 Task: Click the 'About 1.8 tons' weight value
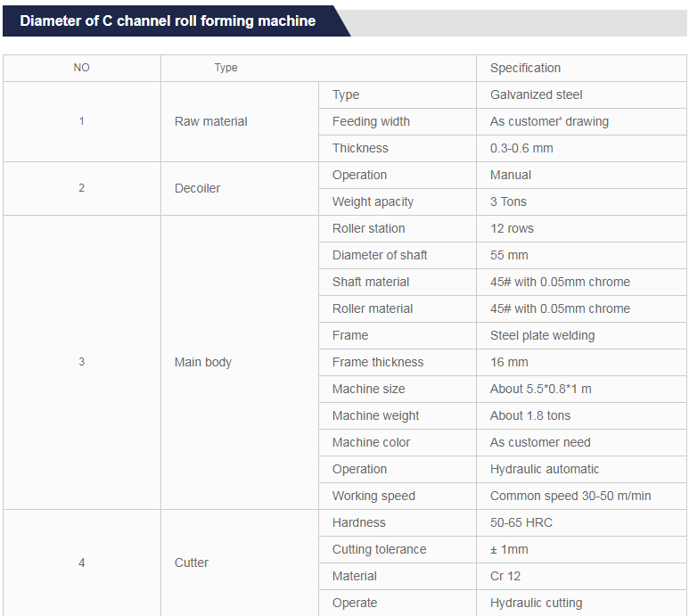(x=530, y=416)
